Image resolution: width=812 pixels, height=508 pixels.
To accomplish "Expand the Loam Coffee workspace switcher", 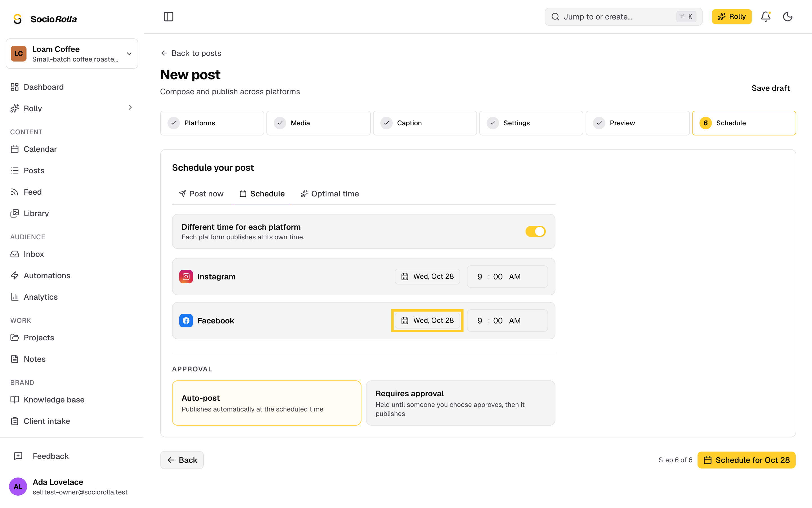I will pos(72,54).
